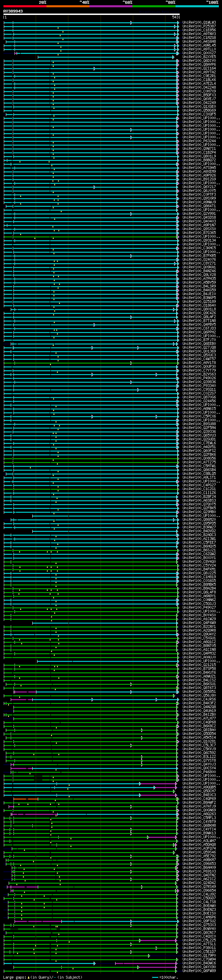Screen dimensions: 222x980
Task: Select the UniRef100_C0H7X9 label
Action: click(x=199, y=91)
